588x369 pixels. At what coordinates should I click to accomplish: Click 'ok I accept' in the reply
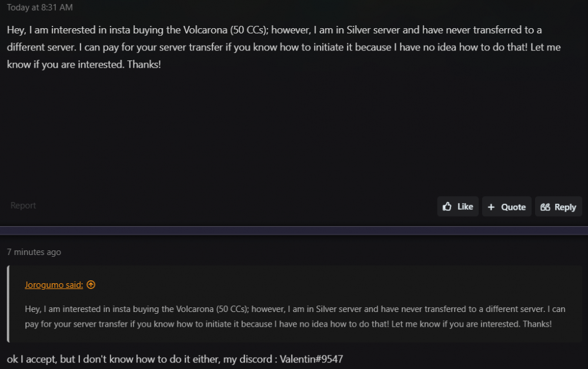pos(29,358)
